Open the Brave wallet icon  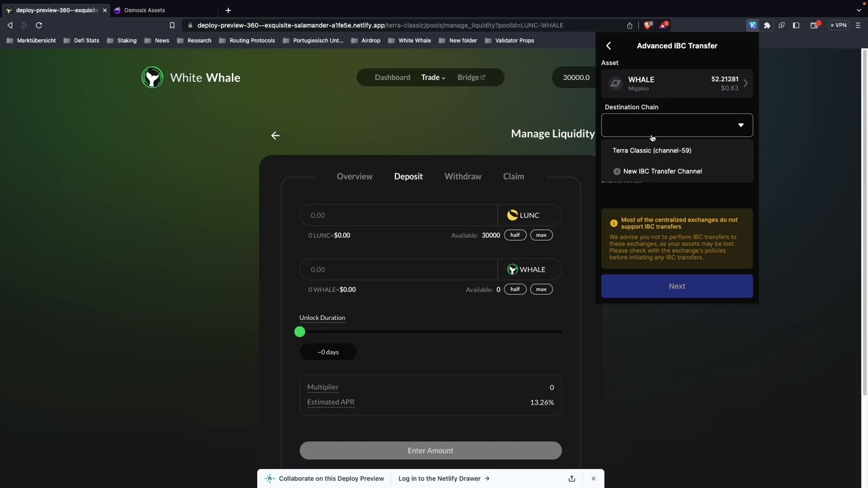click(815, 25)
